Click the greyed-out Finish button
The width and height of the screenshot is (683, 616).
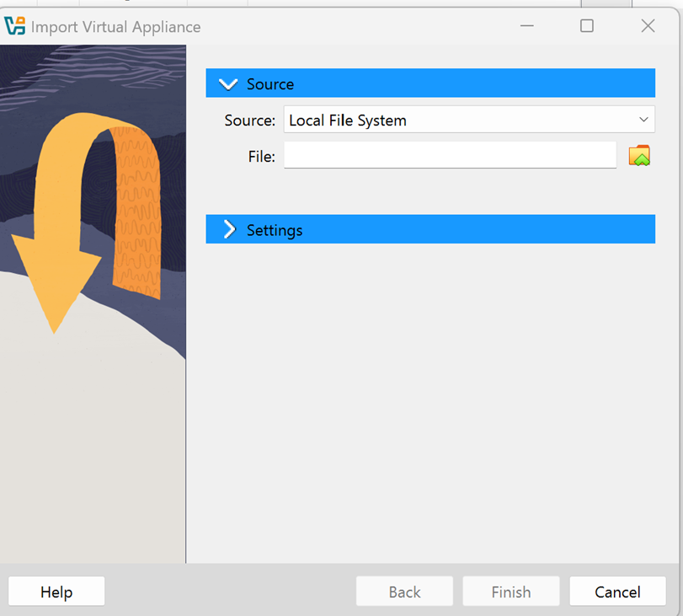point(510,592)
